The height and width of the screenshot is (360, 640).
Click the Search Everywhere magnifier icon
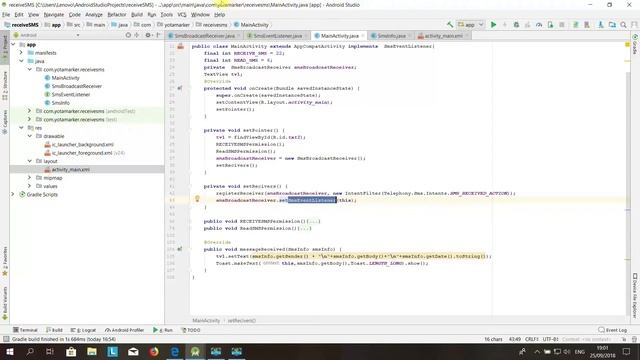(x=623, y=25)
